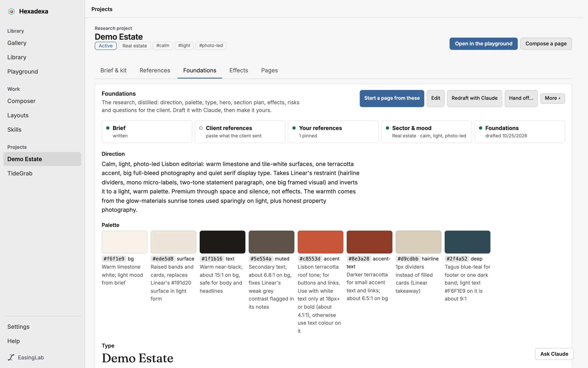Open the More dropdown menu
The height and width of the screenshot is (368, 588).
pos(552,98)
